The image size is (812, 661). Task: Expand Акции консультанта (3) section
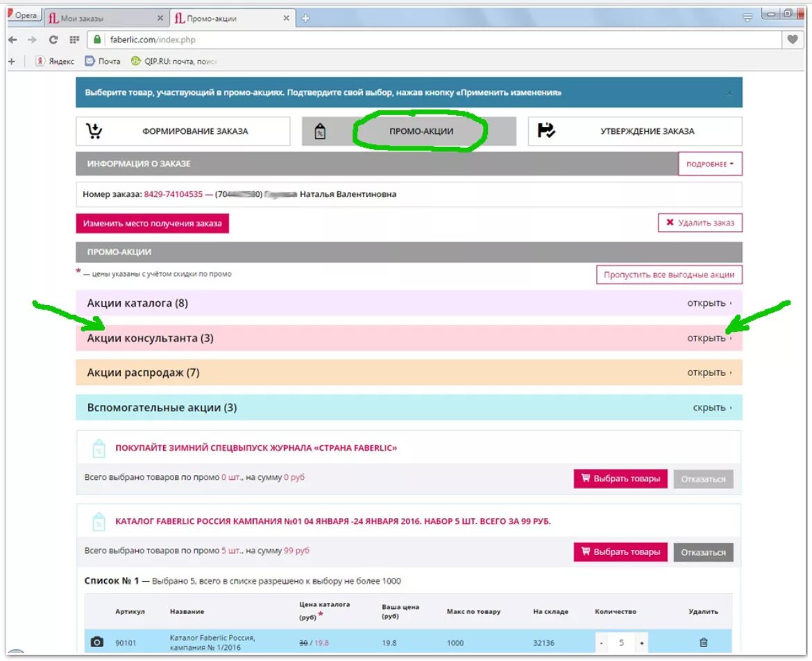409,338
